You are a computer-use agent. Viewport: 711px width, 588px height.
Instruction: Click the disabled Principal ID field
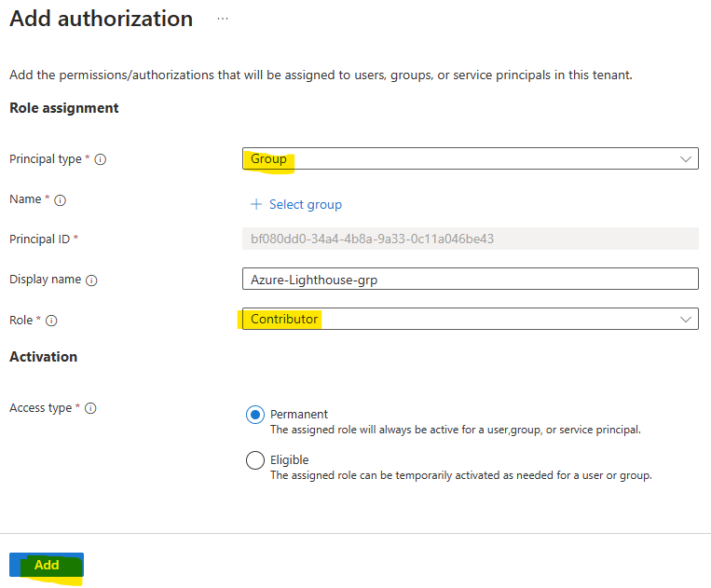coord(471,239)
